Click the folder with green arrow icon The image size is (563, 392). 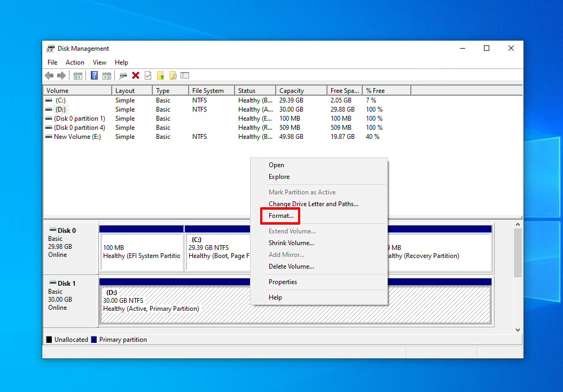click(x=160, y=76)
